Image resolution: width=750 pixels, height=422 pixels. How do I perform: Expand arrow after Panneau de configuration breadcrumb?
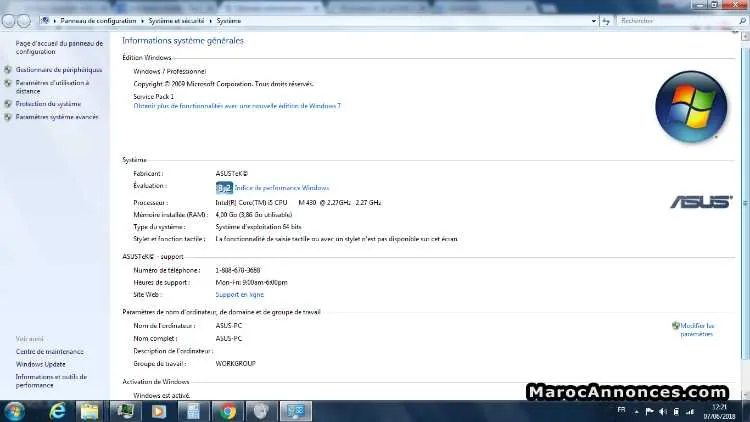142,21
